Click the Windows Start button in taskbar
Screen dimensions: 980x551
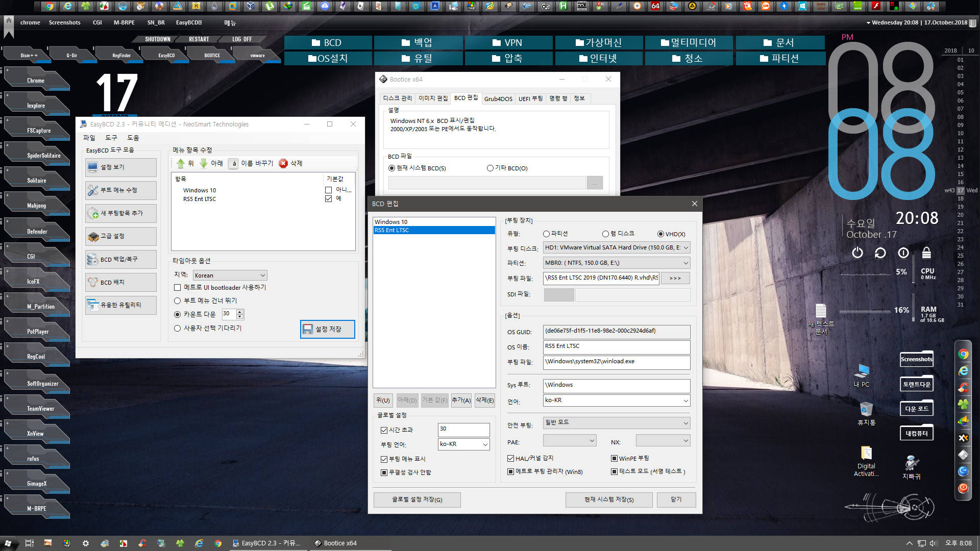[x=8, y=543]
